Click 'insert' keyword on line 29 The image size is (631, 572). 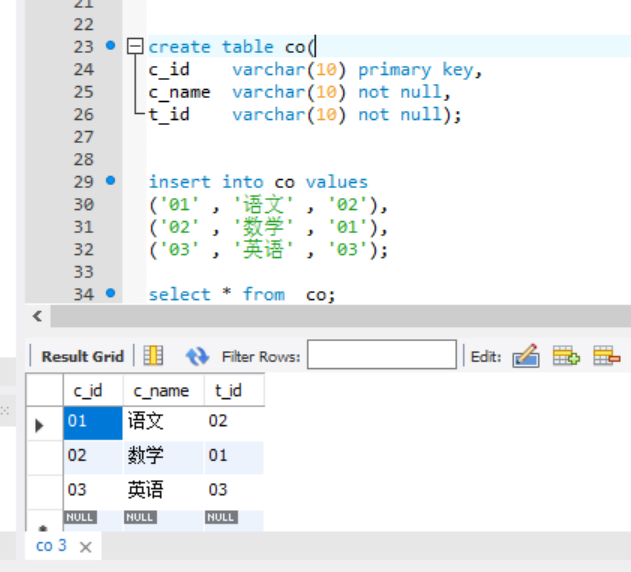point(179,182)
